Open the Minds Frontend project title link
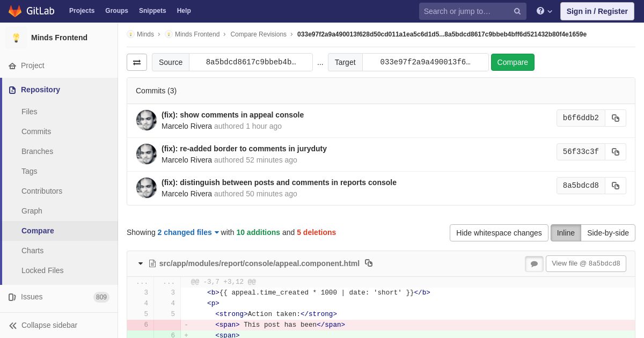The image size is (644, 338). (59, 38)
